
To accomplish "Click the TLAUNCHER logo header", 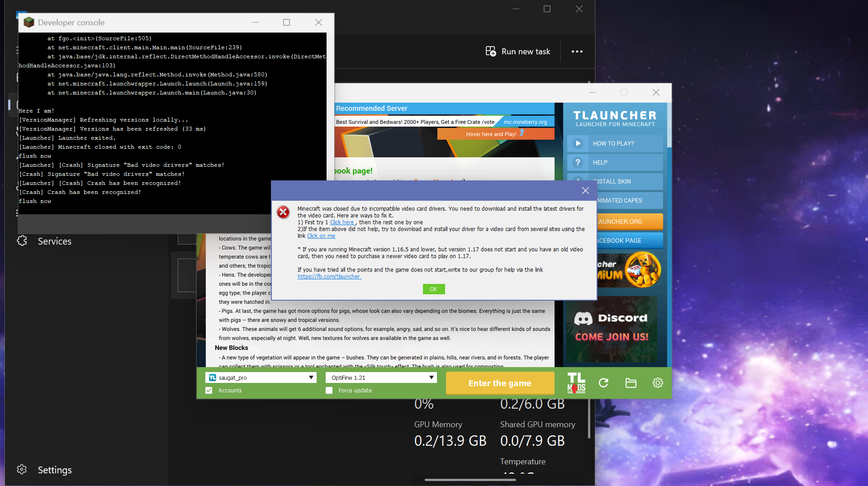I will pyautogui.click(x=615, y=119).
